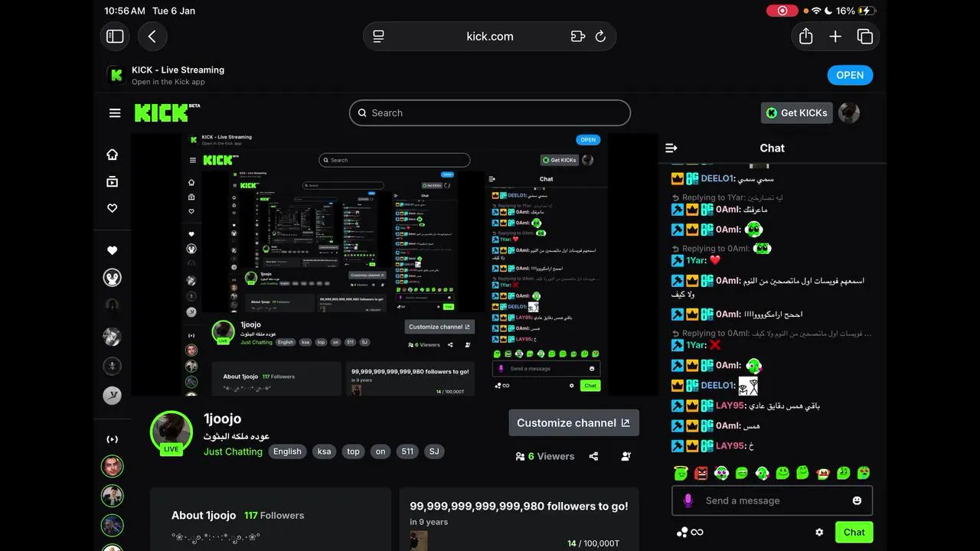This screenshot has height=551, width=980.
Task: Open Safari page menu icon in address bar
Action: click(x=378, y=36)
